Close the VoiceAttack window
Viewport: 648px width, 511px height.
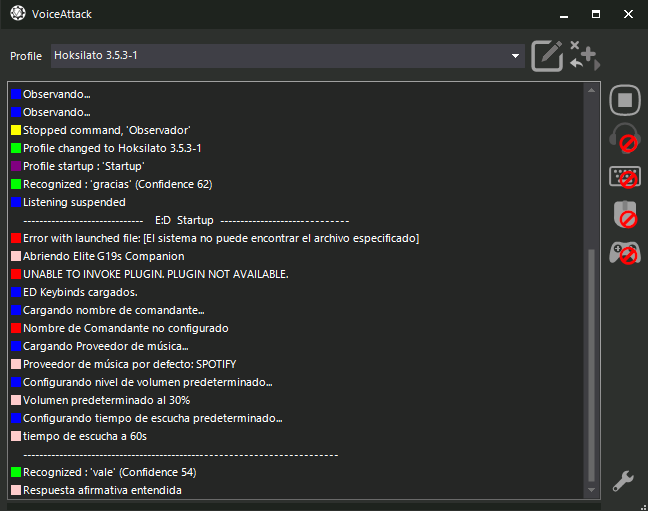point(628,14)
